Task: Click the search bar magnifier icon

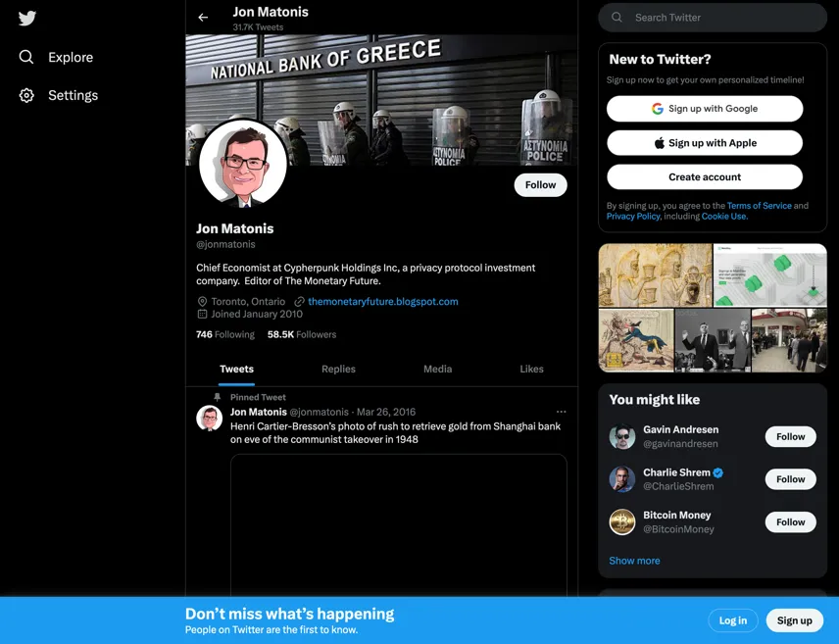Action: [617, 17]
